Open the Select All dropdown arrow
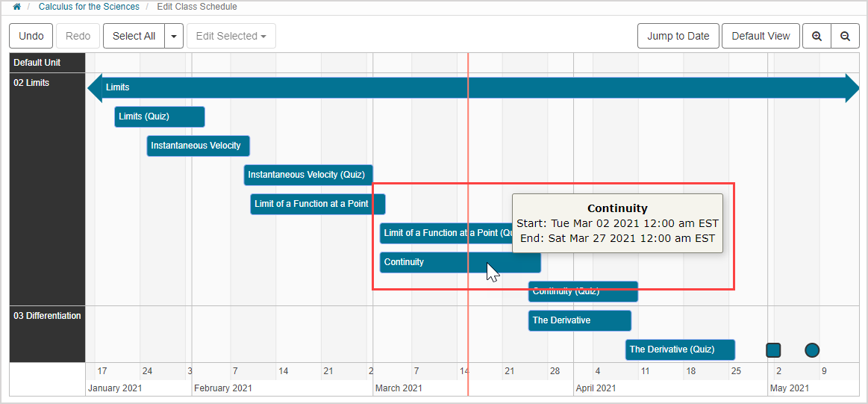Viewport: 868px width, 404px height. pos(174,36)
